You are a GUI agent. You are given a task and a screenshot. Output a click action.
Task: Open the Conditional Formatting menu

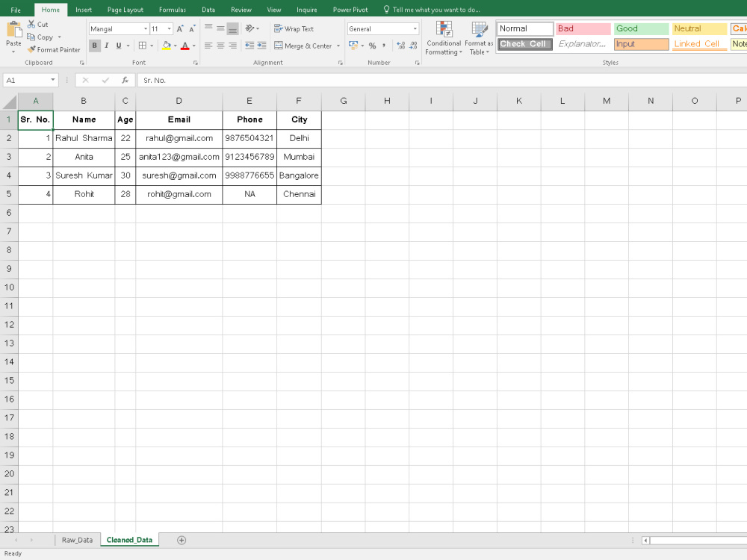pos(444,38)
